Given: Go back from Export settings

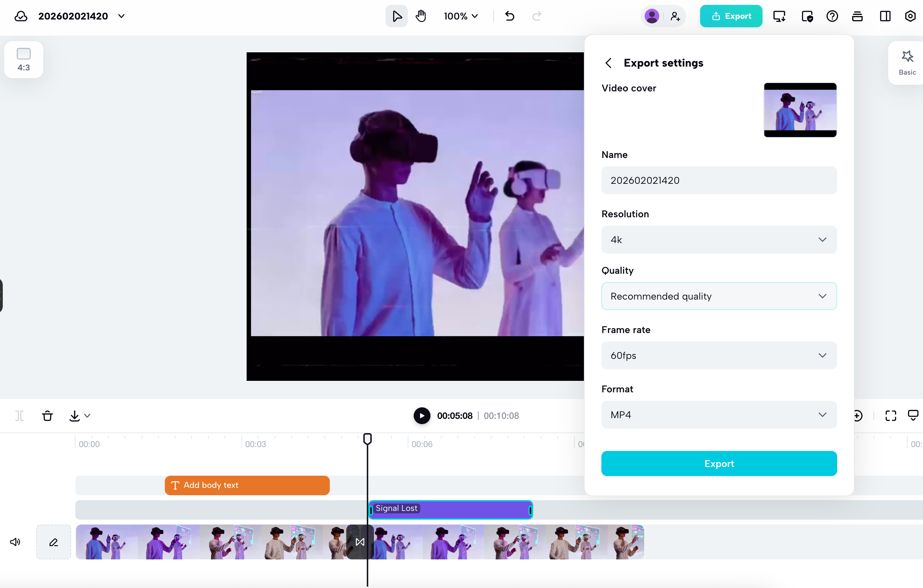Looking at the screenshot, I should click(x=608, y=62).
